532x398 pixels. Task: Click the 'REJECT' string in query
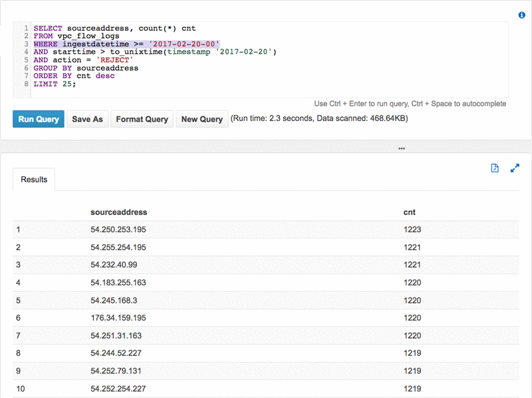click(x=114, y=60)
